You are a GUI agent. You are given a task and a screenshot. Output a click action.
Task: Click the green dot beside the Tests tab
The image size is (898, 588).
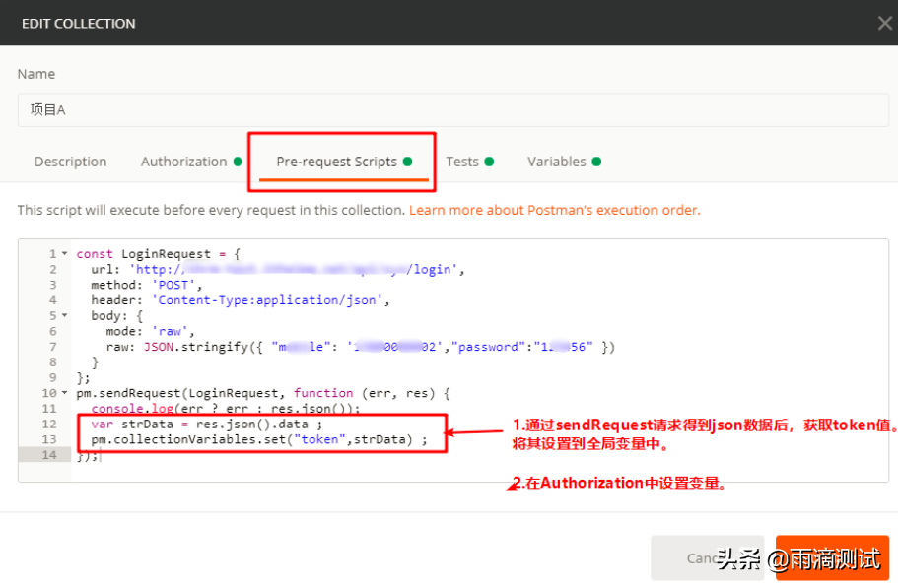coord(490,161)
